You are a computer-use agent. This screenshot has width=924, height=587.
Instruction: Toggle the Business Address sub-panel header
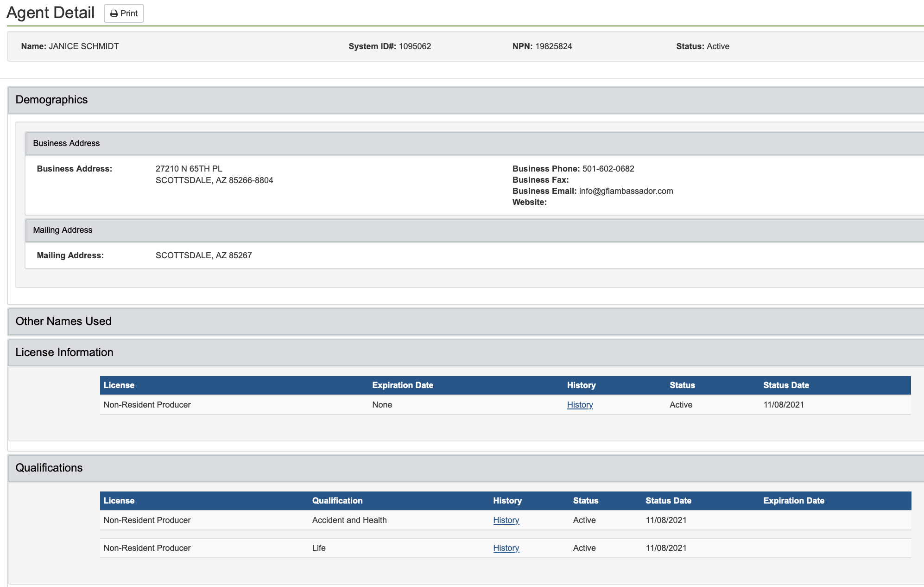(x=66, y=143)
